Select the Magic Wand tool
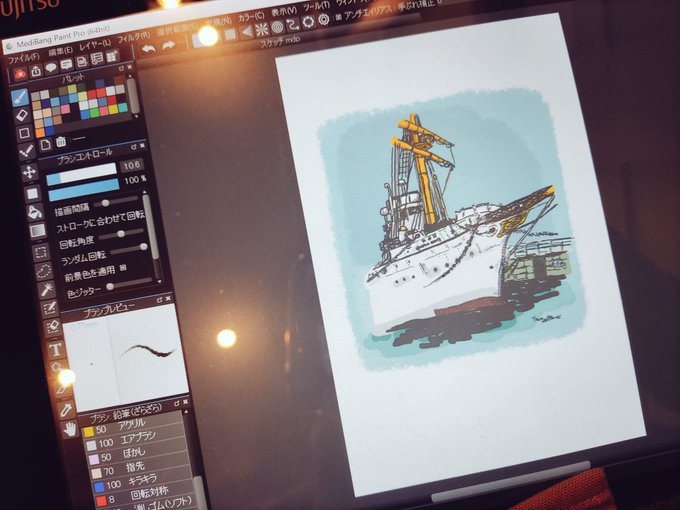Image resolution: width=680 pixels, height=510 pixels. [47, 289]
